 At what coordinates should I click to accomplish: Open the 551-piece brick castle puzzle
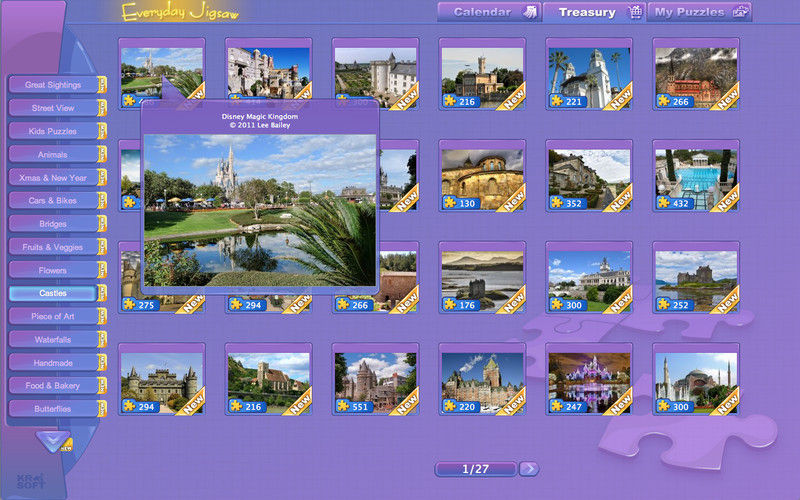[x=376, y=379]
